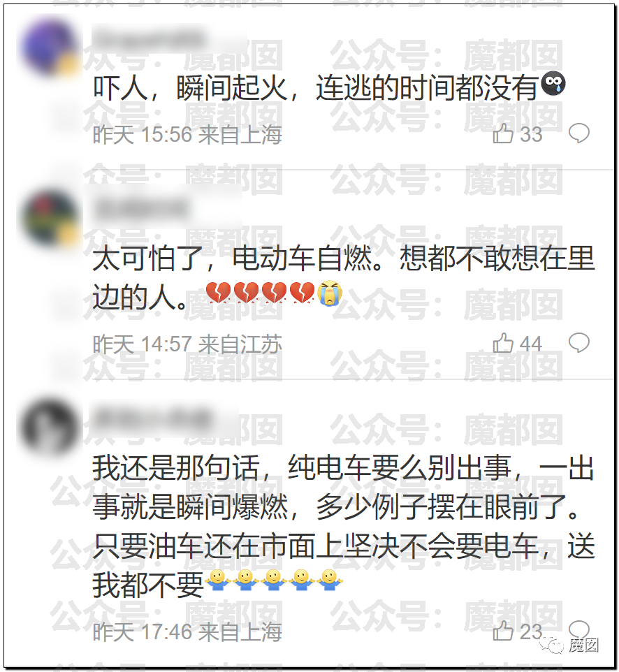Open the second commenter's dark green avatar
Screen dimensions: 619x672
point(50,217)
